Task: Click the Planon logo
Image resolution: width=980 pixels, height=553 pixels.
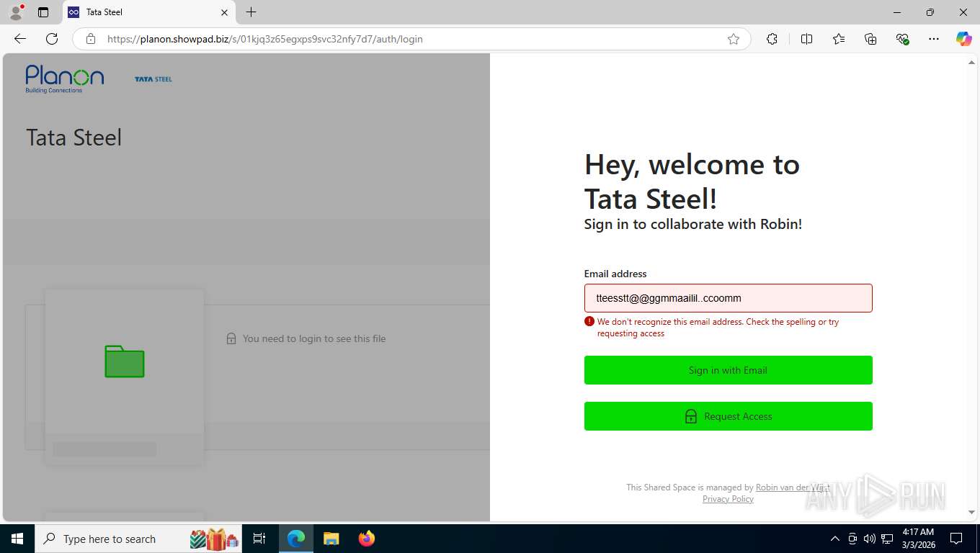Action: pyautogui.click(x=65, y=79)
